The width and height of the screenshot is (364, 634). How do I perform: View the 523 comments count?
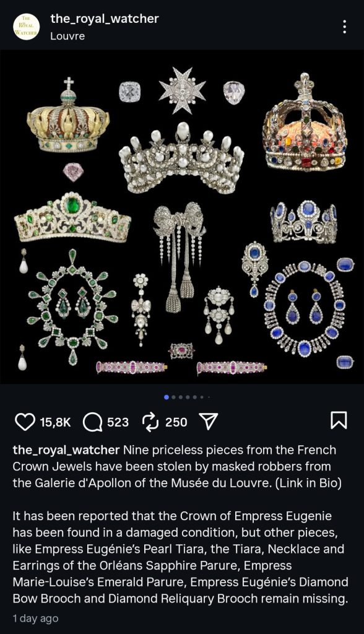(x=118, y=422)
